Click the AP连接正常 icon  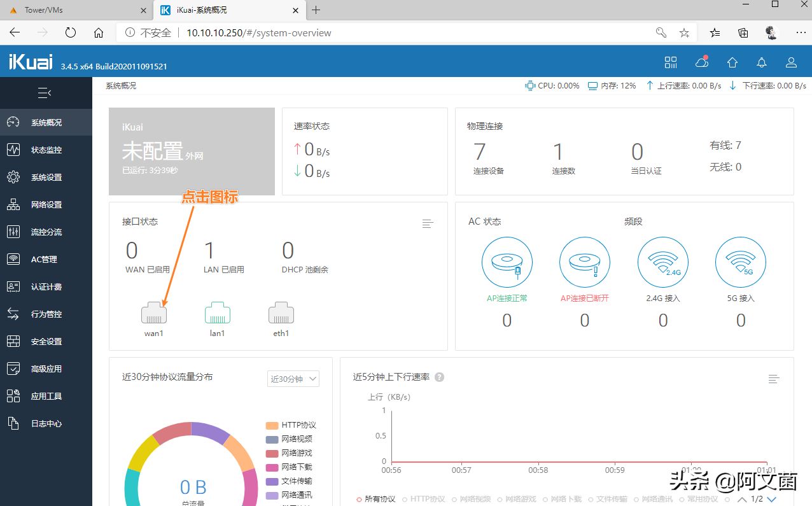[x=507, y=262]
